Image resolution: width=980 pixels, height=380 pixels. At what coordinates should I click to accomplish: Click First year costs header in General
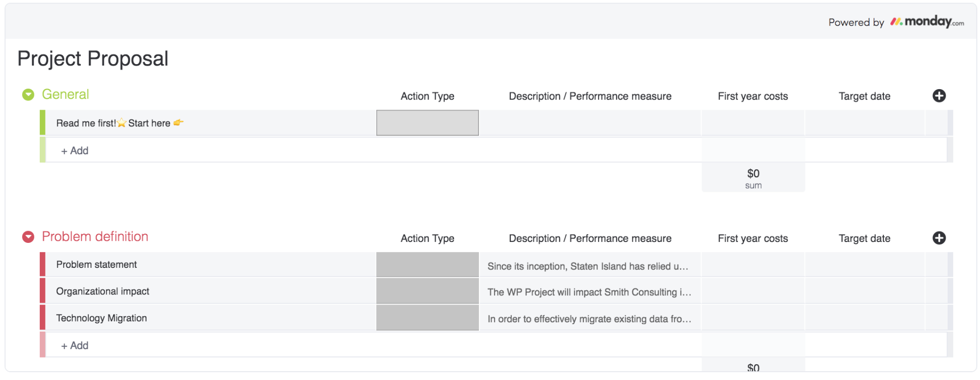[753, 96]
